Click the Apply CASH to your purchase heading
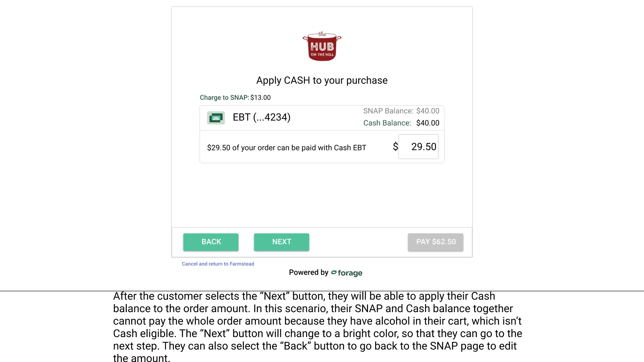Viewport: 644px width, 362px height. [322, 80]
